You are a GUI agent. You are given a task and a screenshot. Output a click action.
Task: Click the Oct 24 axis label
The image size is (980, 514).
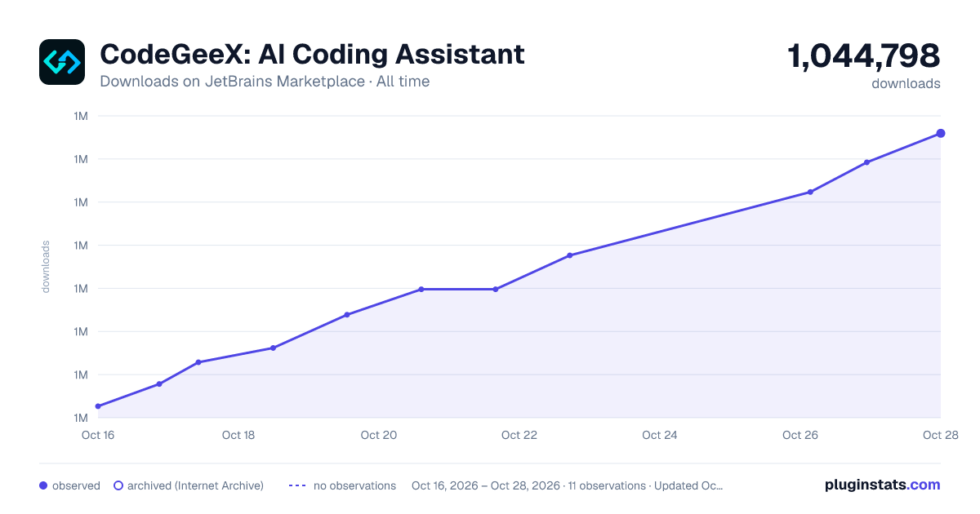[x=660, y=435]
